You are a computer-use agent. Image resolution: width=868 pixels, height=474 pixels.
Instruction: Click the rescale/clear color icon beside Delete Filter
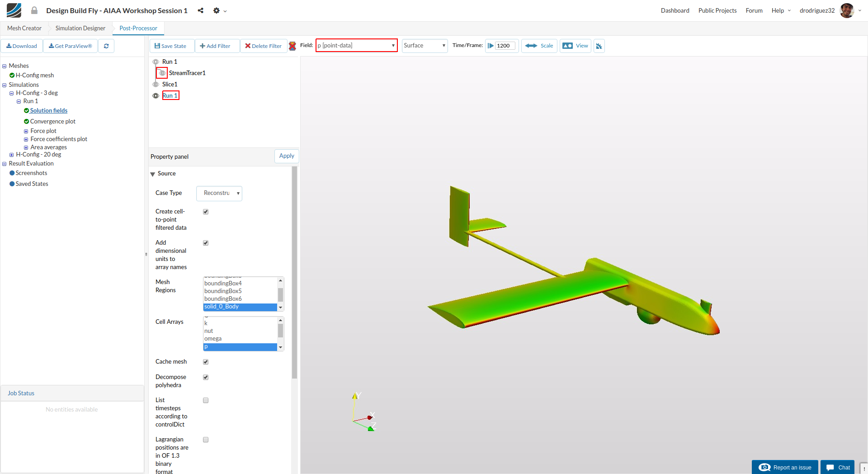(292, 46)
